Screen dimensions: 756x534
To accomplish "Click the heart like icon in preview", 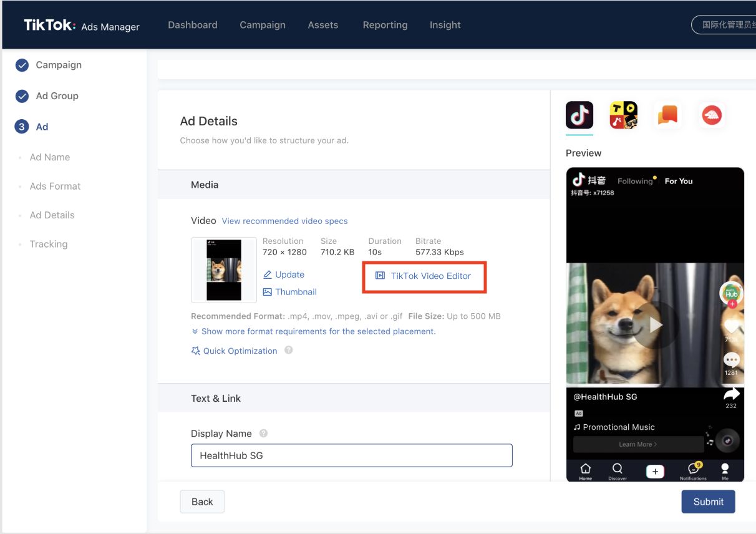I will (x=731, y=326).
